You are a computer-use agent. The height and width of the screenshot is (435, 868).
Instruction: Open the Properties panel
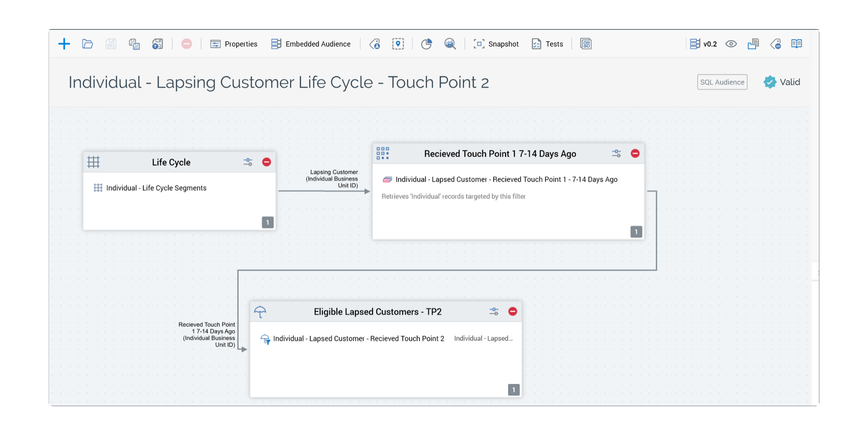(x=234, y=44)
